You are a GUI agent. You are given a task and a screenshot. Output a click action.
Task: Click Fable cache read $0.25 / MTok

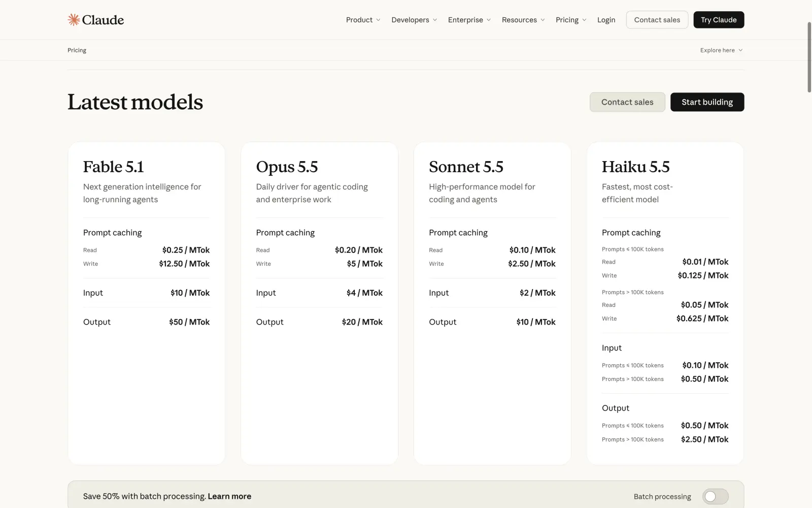tap(186, 250)
